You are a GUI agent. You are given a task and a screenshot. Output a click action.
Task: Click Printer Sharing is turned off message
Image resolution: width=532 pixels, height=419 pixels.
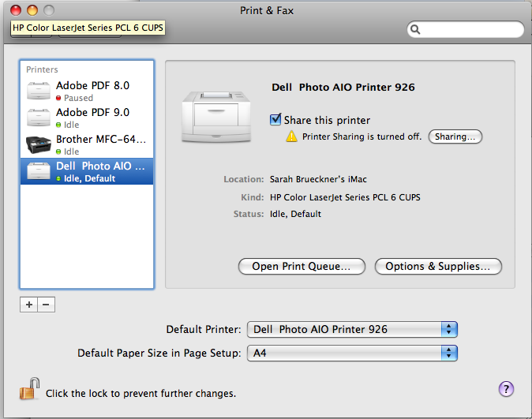(x=362, y=137)
